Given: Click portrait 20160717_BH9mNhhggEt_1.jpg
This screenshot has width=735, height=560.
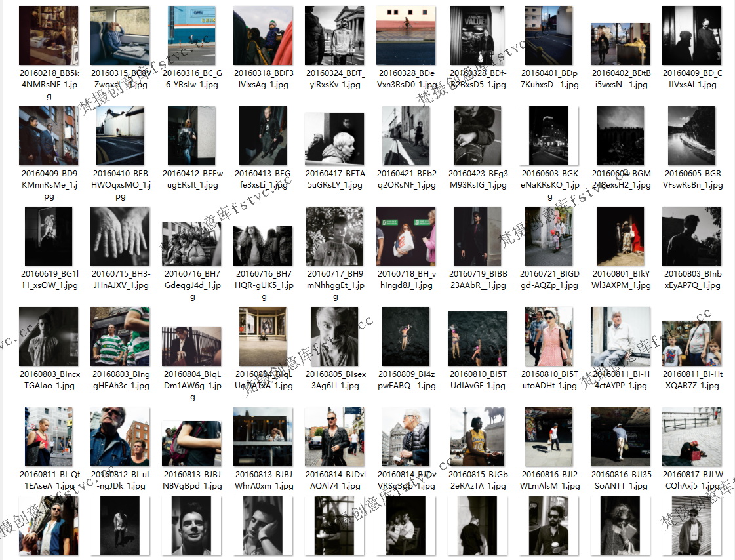Looking at the screenshot, I should tap(334, 236).
